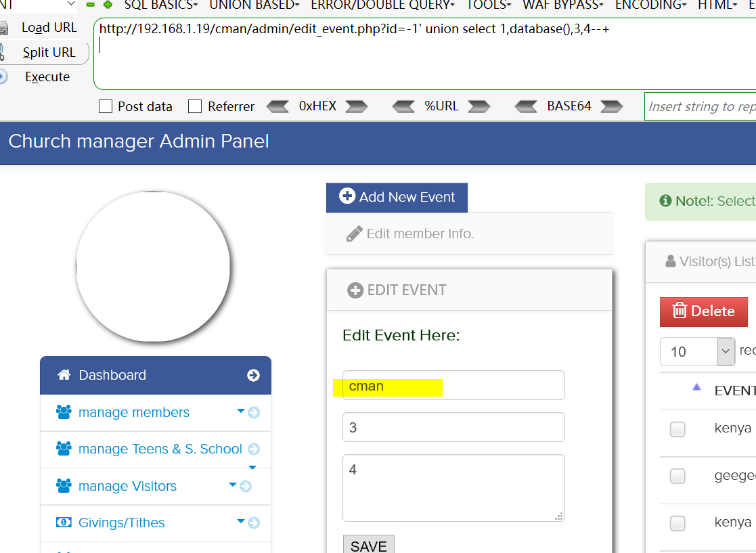Click the people icon beside manage members

pyautogui.click(x=64, y=412)
